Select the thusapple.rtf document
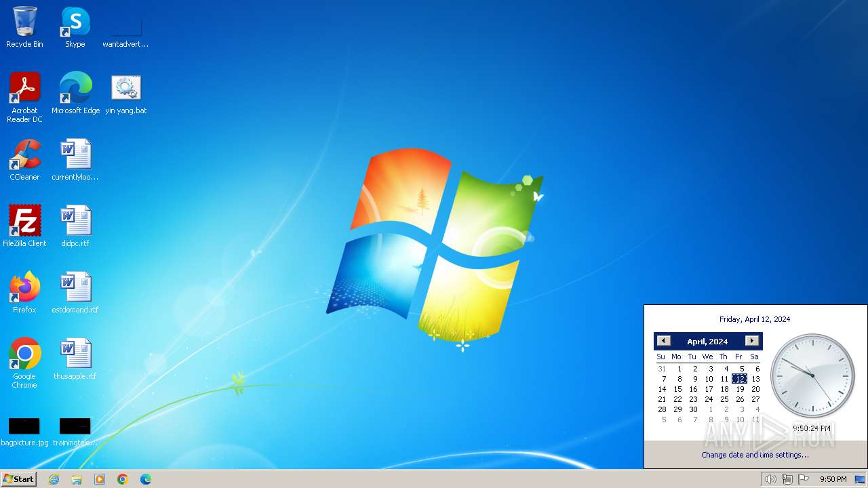The image size is (868, 488). (x=75, y=359)
